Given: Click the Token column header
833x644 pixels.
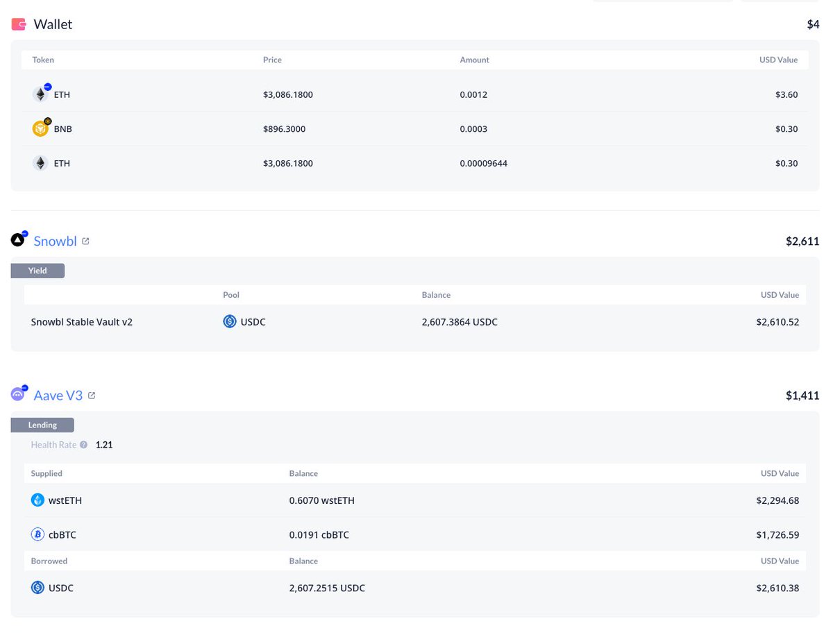Looking at the screenshot, I should coord(43,60).
